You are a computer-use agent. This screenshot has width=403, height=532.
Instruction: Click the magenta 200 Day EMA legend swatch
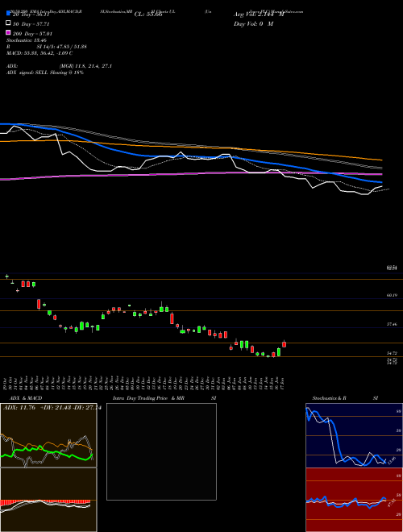click(8, 32)
